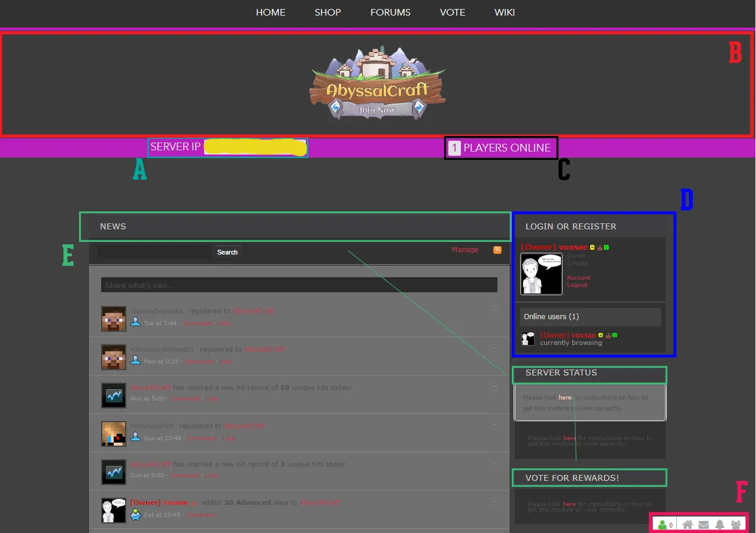Click the chart icon on the 18 hits post
Screen dimensions: 756x533
point(114,395)
